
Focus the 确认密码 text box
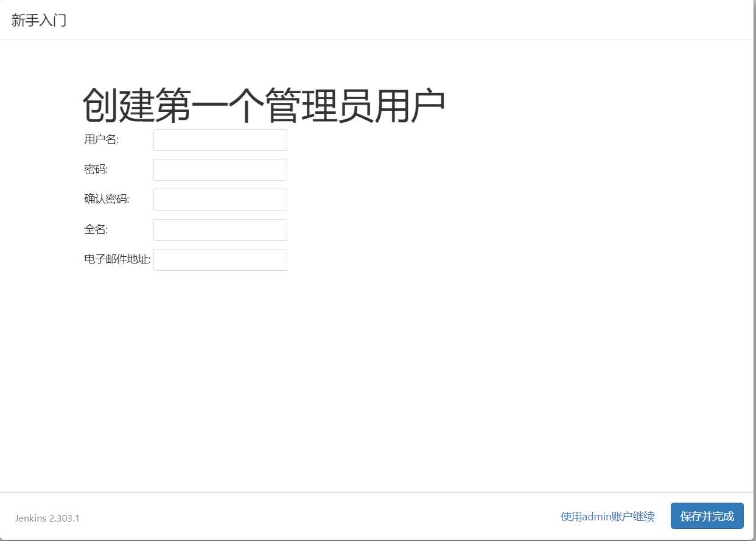click(220, 199)
